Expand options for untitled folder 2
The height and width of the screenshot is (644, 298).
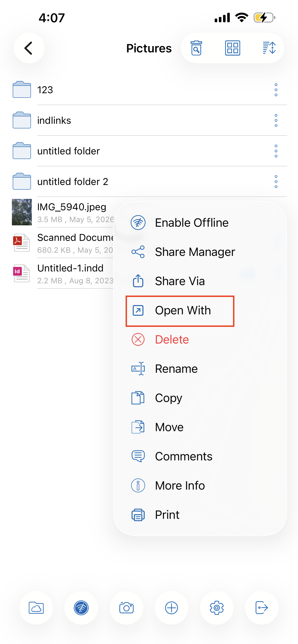276,182
